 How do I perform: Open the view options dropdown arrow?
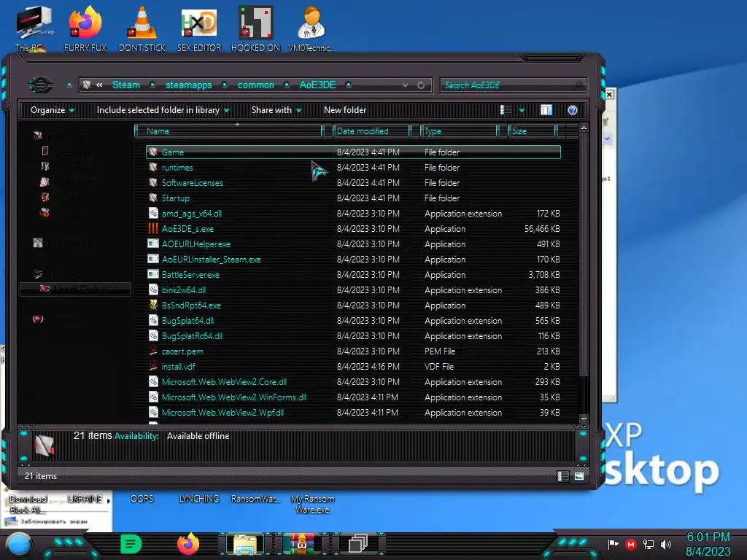coord(522,111)
